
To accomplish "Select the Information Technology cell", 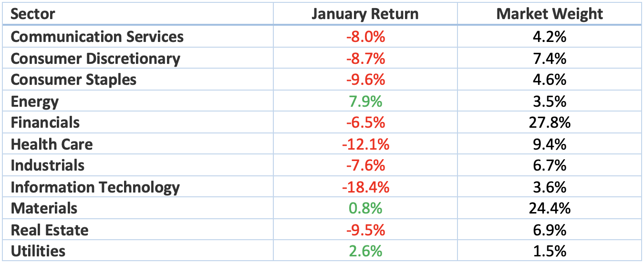I will click(x=95, y=187).
